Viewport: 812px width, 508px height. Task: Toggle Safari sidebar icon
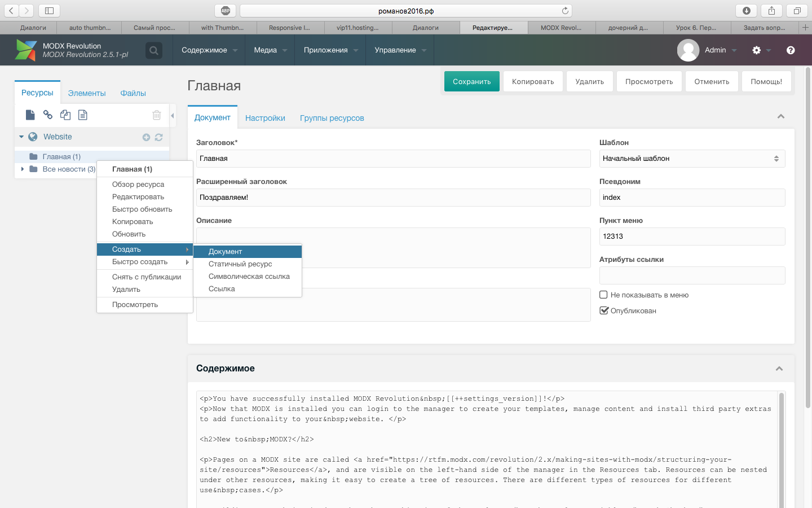(x=49, y=11)
